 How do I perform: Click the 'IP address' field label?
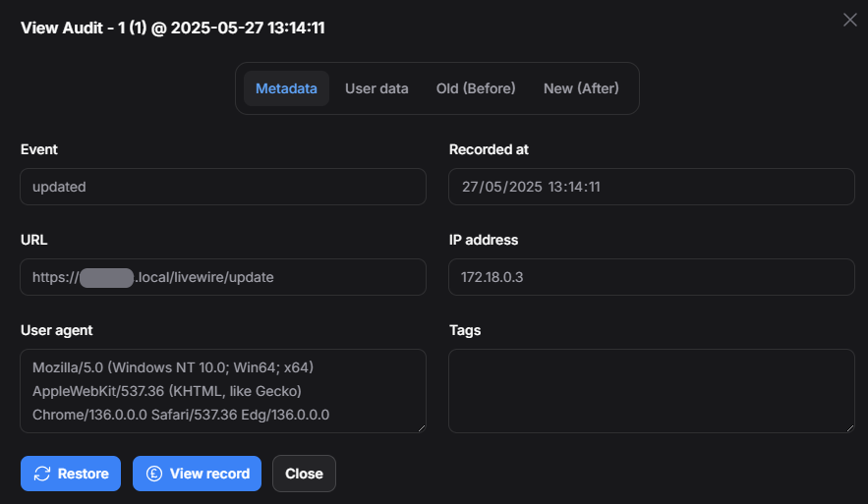[x=484, y=240]
